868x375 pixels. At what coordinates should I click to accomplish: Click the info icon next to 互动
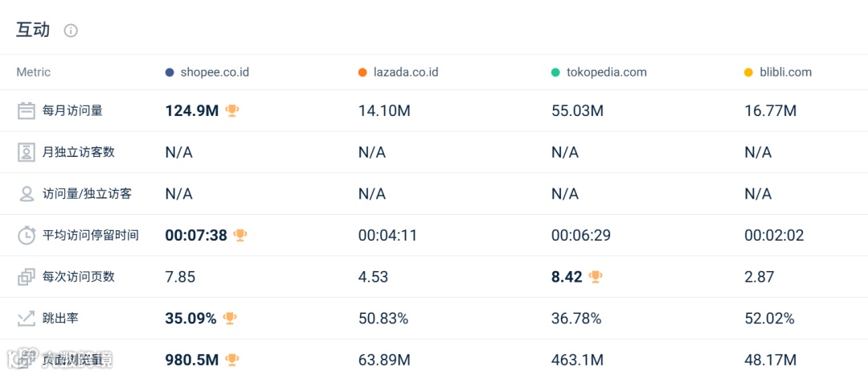tap(71, 31)
